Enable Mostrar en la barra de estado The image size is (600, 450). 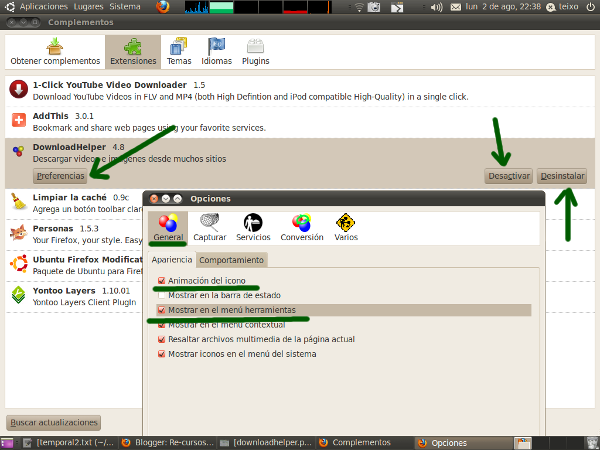tap(161, 295)
